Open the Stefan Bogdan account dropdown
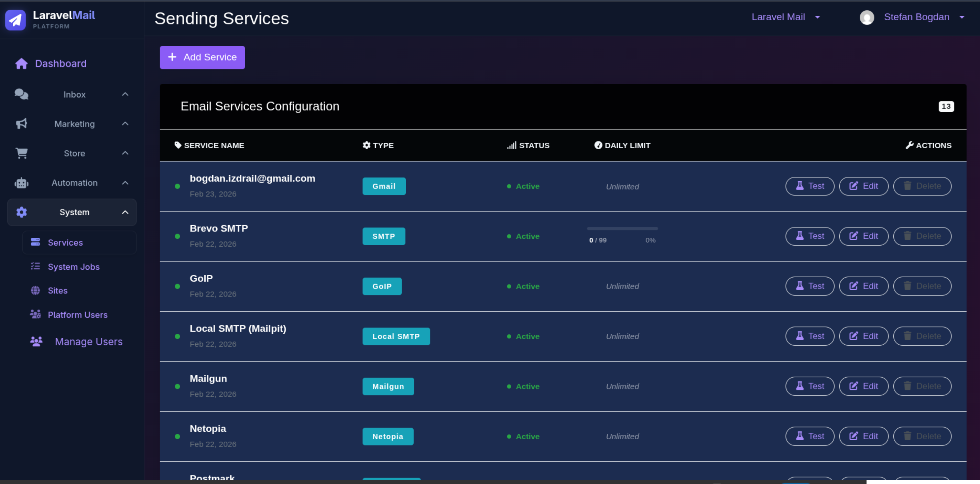 [x=924, y=17]
